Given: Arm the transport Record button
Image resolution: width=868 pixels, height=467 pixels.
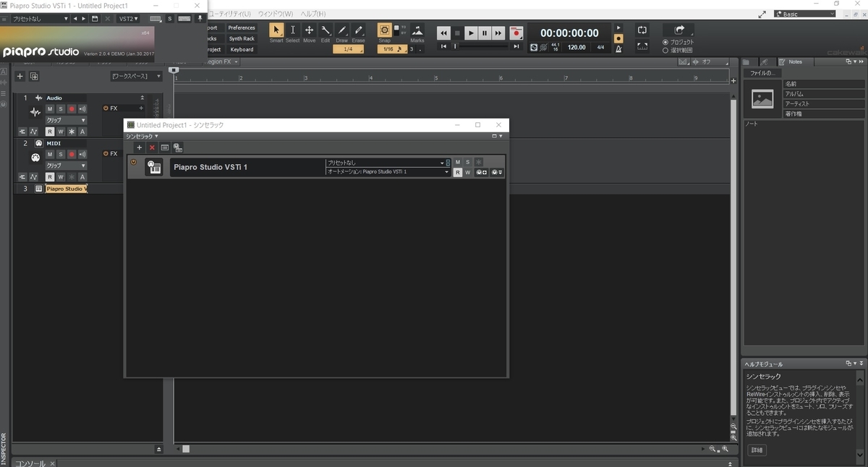Looking at the screenshot, I should coord(516,33).
